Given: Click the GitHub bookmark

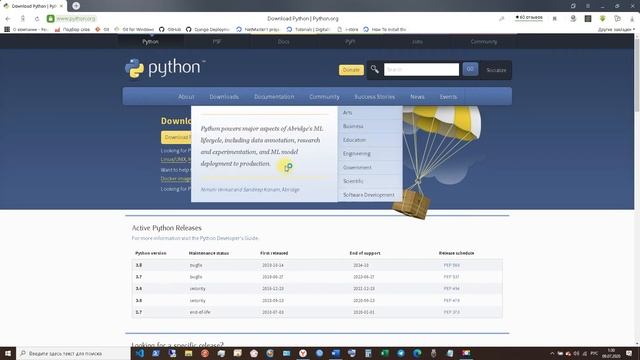Looking at the screenshot, I should point(170,29).
